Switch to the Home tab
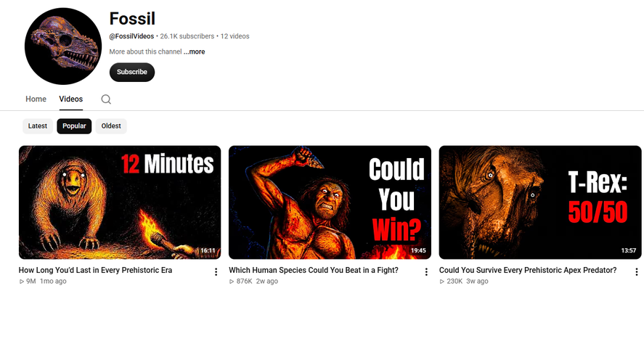644x362 pixels. [x=36, y=99]
